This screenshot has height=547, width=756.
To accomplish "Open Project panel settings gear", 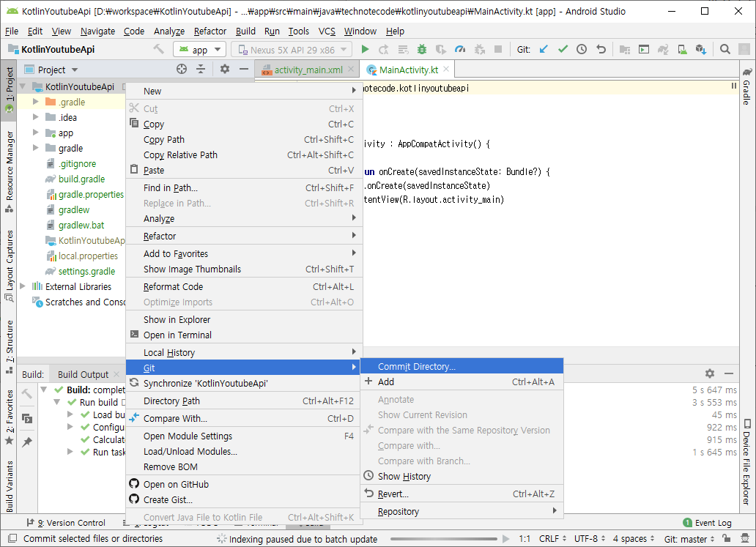I will click(x=225, y=69).
